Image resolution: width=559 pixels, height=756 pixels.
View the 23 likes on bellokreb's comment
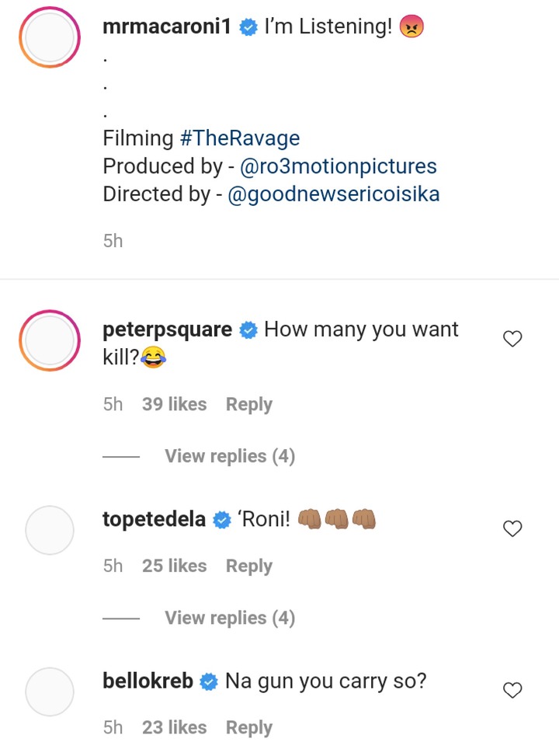(175, 727)
